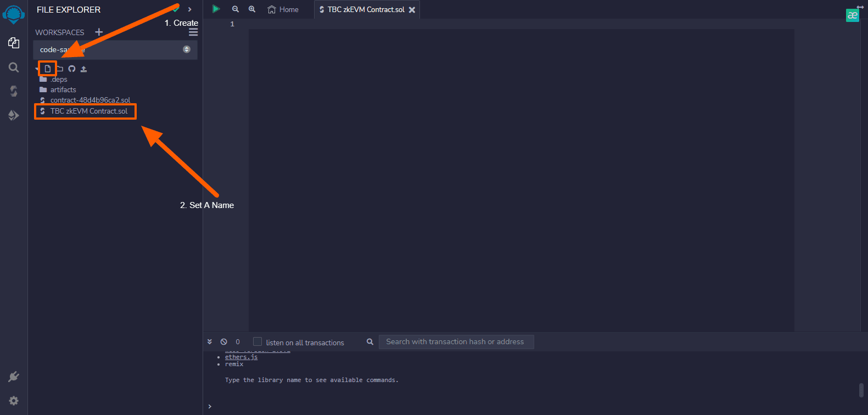The width and height of the screenshot is (868, 415).
Task: Open the File Explorer sidebar icon
Action: [14, 43]
